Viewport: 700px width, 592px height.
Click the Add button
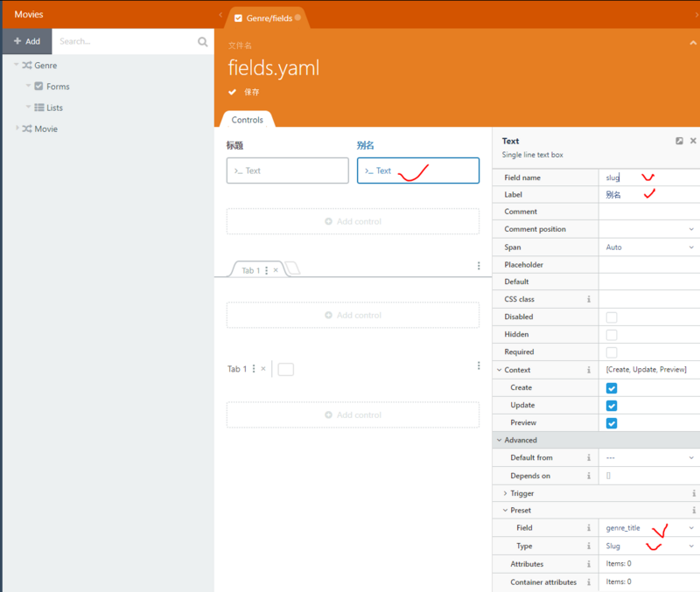pos(27,41)
